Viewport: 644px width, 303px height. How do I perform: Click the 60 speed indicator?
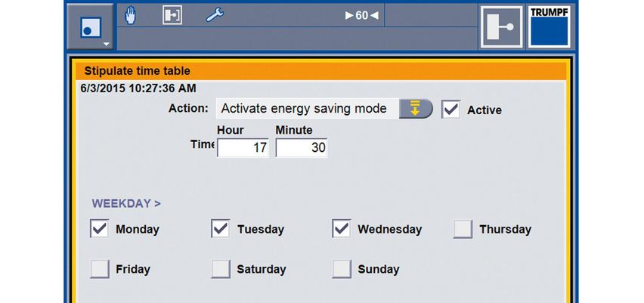point(361,15)
